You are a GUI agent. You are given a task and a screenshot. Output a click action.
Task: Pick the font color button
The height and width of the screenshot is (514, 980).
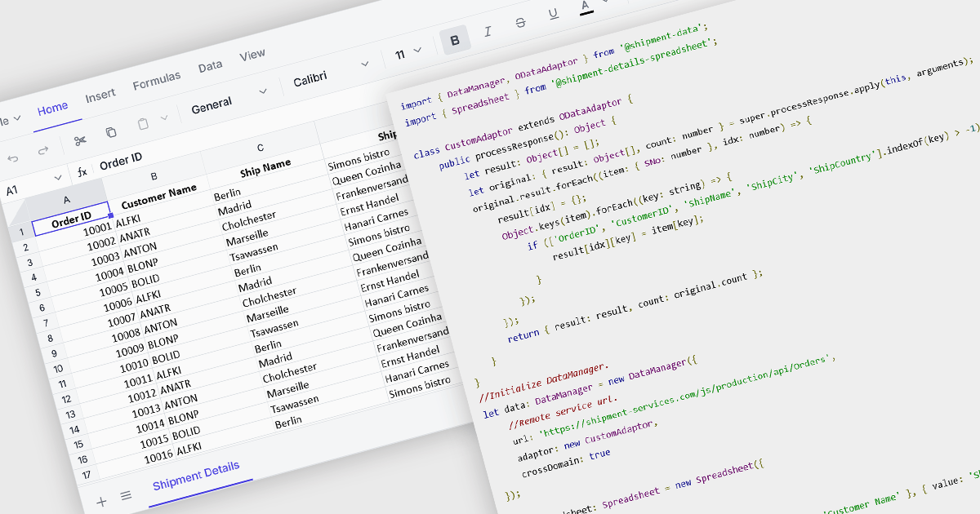point(586,7)
